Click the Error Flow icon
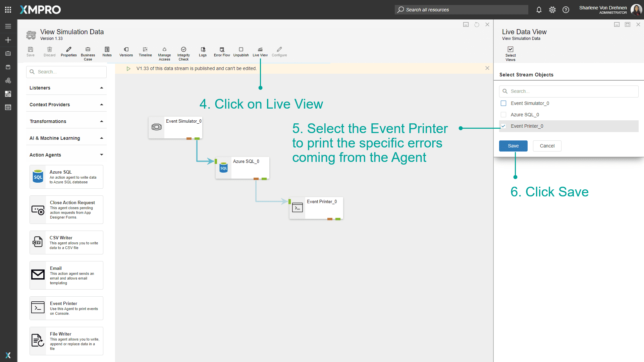644x362 pixels. point(222,52)
